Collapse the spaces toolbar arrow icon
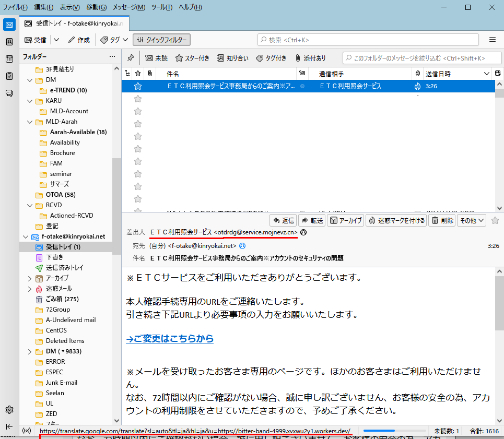The height and width of the screenshot is (439, 504). tap(9, 426)
